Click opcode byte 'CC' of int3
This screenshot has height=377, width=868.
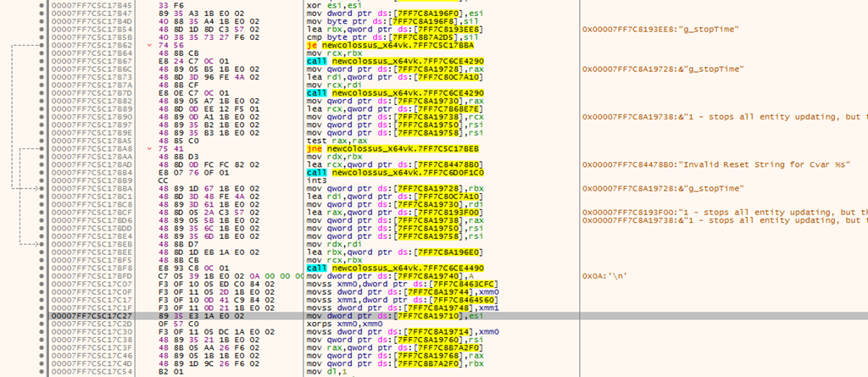163,181
